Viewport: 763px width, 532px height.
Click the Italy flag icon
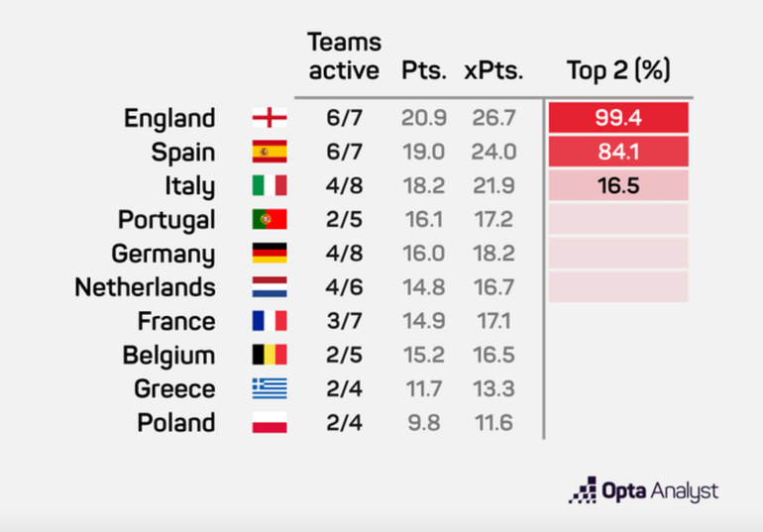coord(270,186)
